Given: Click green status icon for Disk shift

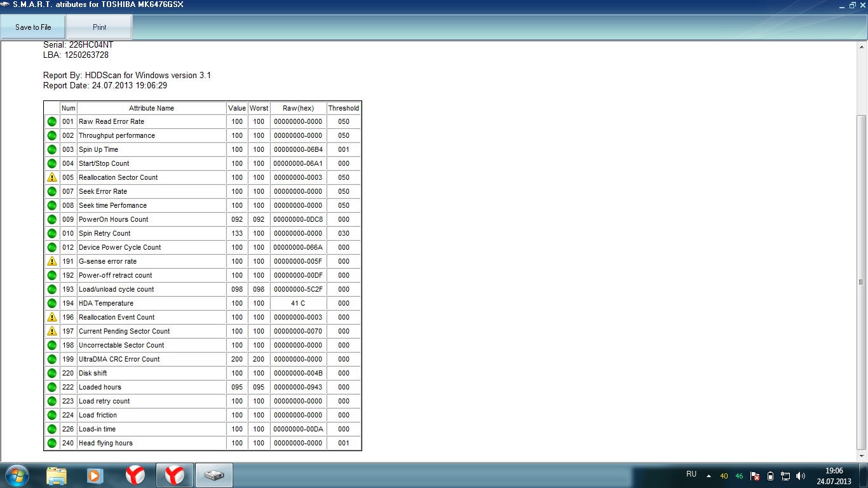Looking at the screenshot, I should tap(52, 373).
